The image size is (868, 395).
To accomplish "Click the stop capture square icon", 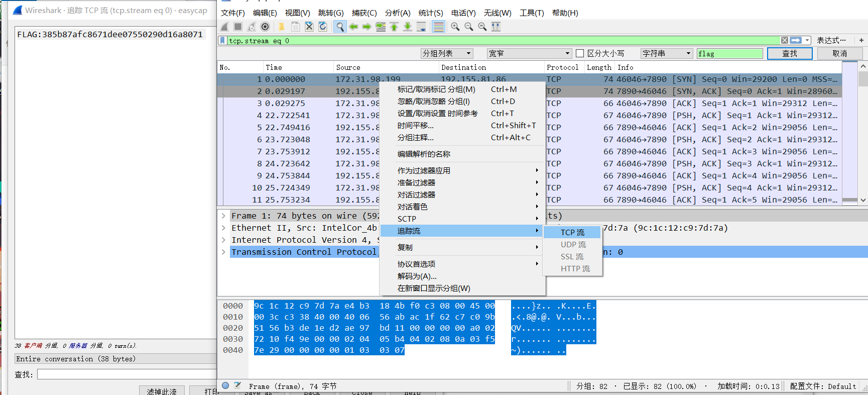I will coord(238,27).
